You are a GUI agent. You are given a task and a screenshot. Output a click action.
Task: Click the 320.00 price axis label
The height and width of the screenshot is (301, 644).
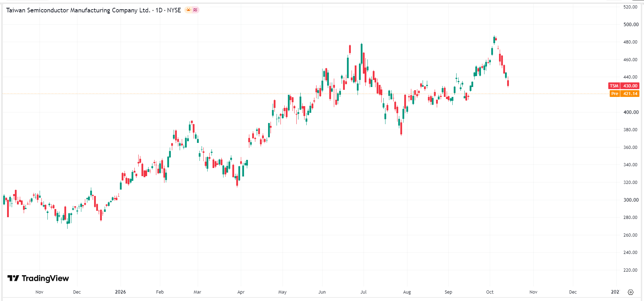pyautogui.click(x=631, y=183)
